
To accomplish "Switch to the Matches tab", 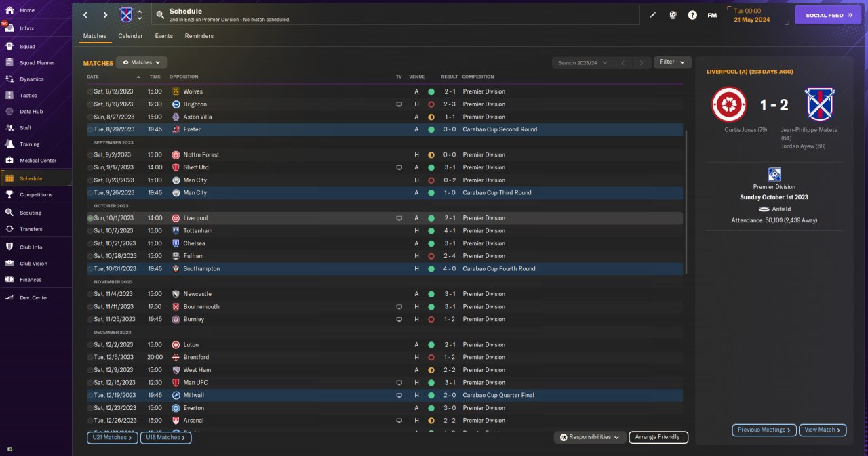I will coord(95,36).
